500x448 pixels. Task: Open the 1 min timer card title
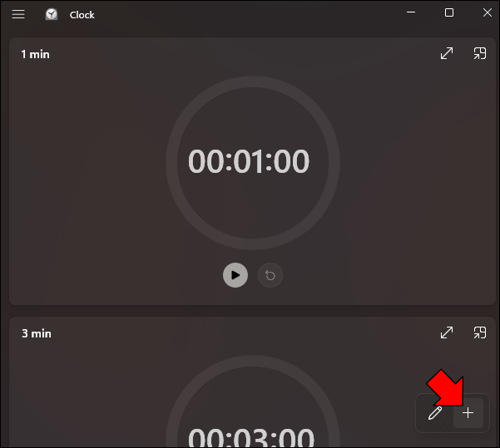point(35,55)
